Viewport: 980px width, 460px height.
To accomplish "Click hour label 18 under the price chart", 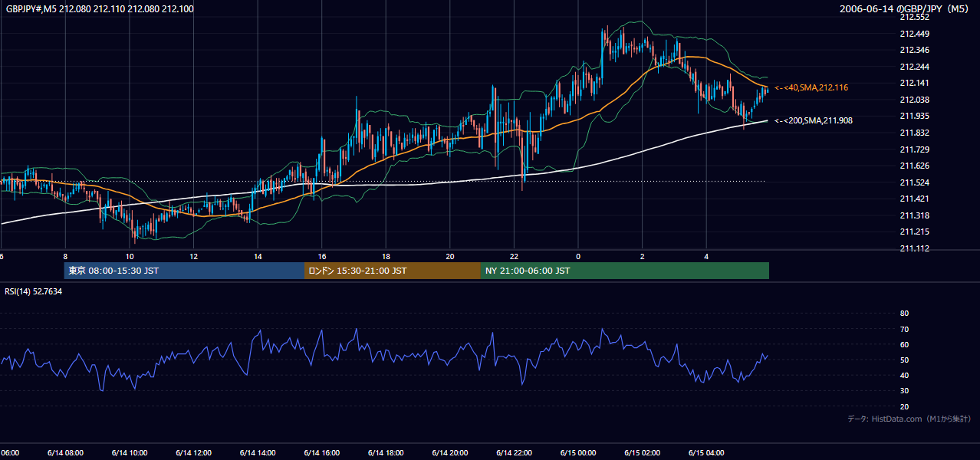I will pos(386,256).
